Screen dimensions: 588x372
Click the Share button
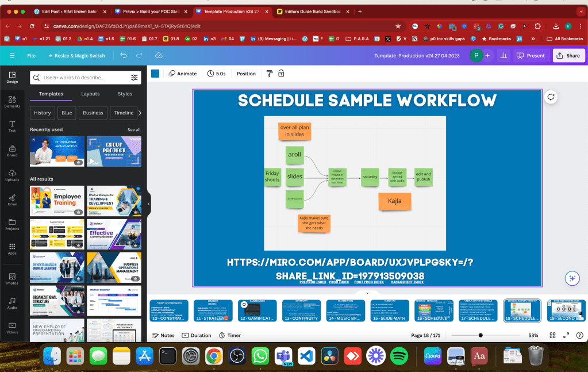click(x=568, y=56)
